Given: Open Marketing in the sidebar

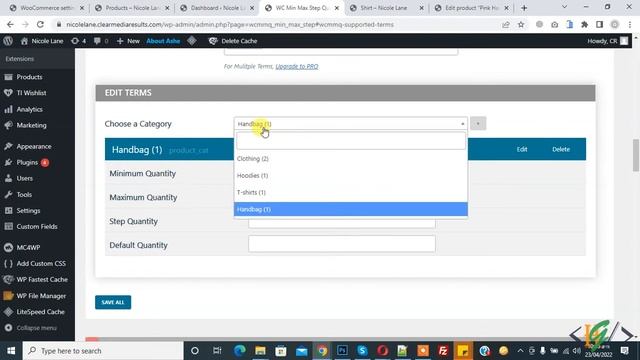Looking at the screenshot, I should tap(31, 125).
